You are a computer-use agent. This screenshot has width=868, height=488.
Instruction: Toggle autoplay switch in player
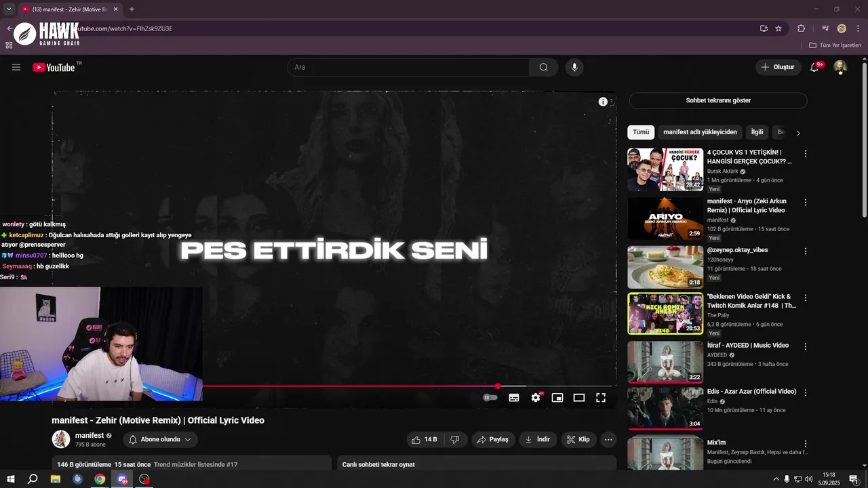pos(490,398)
